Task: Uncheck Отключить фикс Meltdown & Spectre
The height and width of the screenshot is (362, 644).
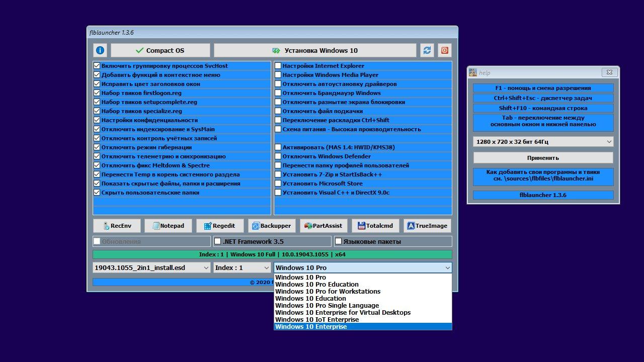Action: coord(98,165)
